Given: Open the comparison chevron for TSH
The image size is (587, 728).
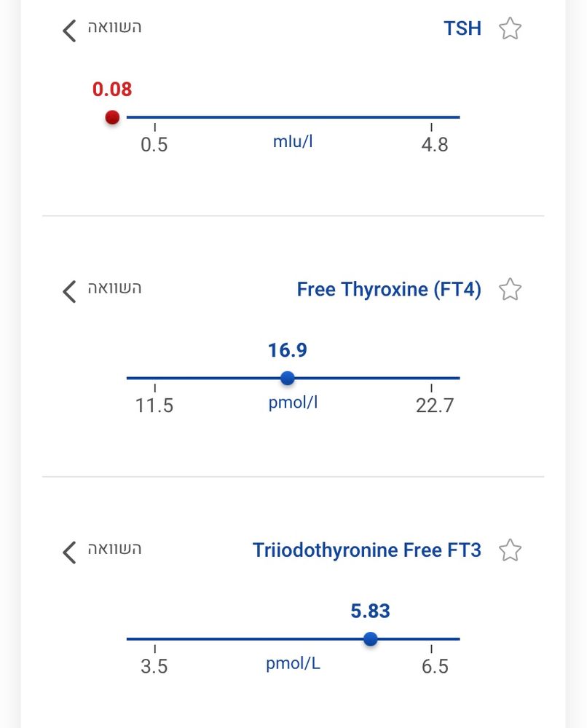Looking at the screenshot, I should coord(70,30).
